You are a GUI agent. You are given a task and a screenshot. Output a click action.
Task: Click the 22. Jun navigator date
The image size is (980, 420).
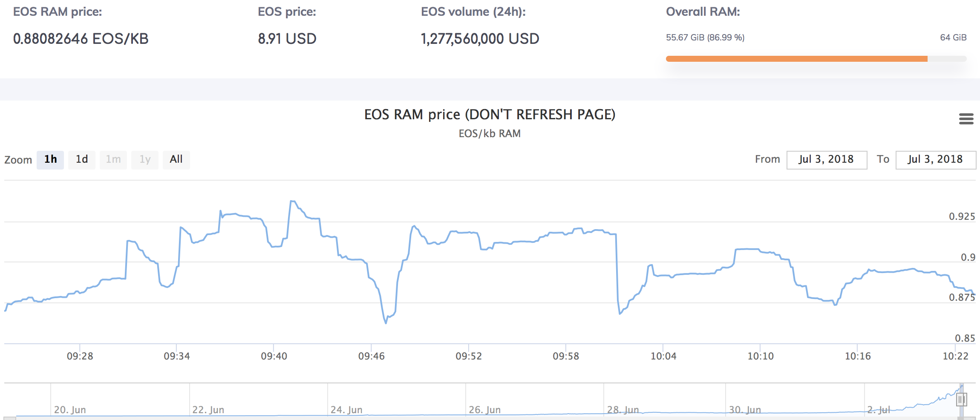208,410
